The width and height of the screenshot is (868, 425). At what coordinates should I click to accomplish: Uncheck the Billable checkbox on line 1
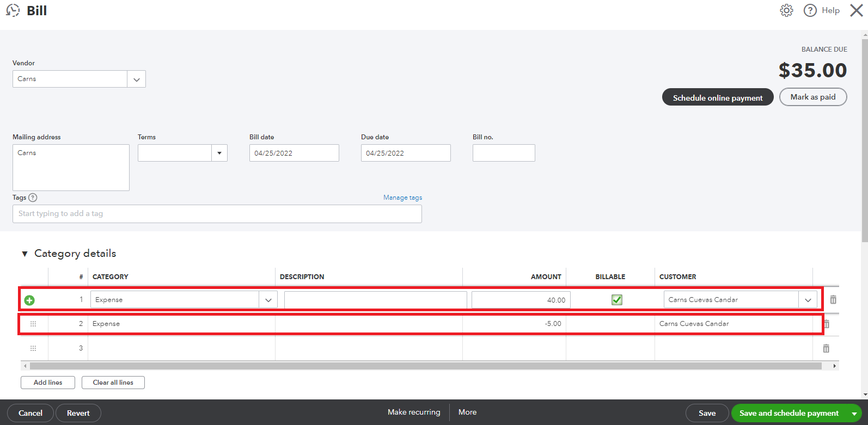point(616,300)
